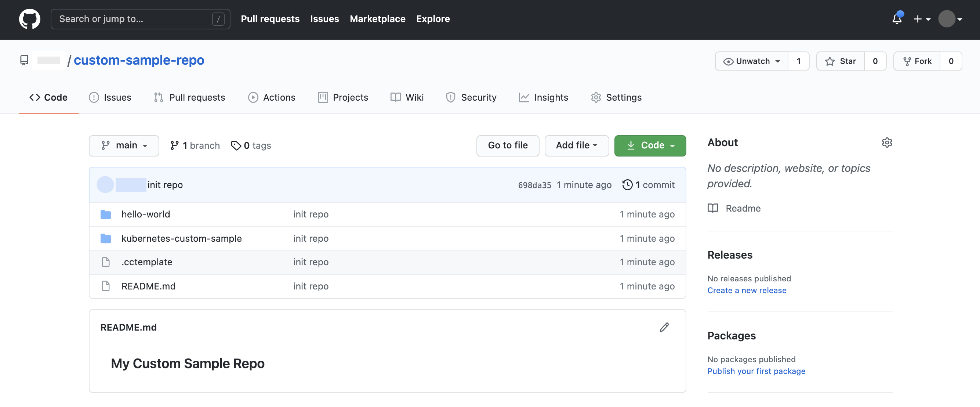980x407 pixels.
Task: Click the Watch/Unwatch toggle icon
Action: click(x=727, y=61)
